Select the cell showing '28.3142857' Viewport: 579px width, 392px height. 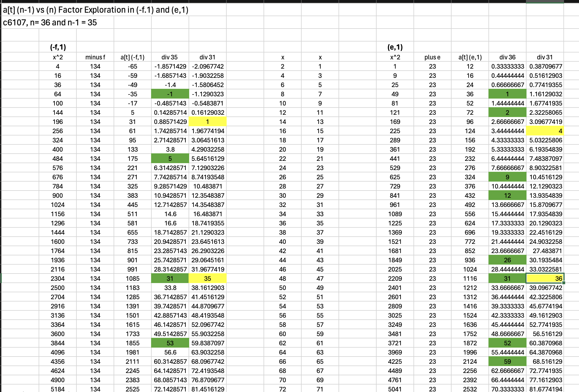coord(170,269)
